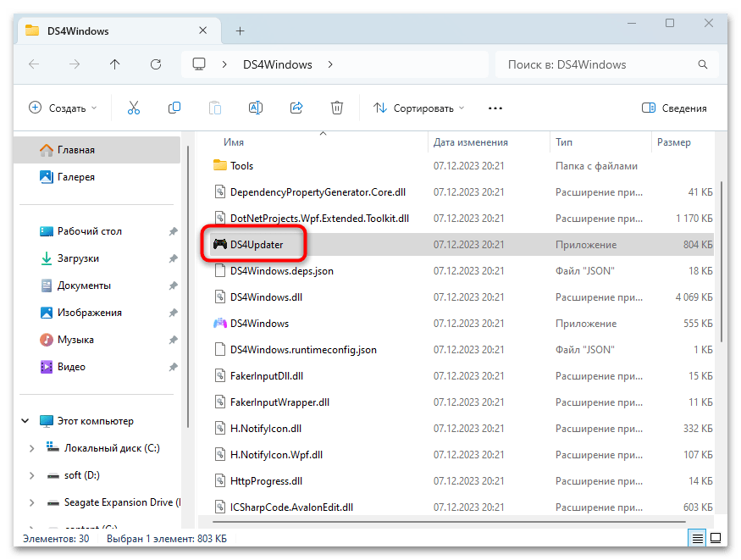Switch to large thumbnails view icon
This screenshot has width=741, height=560.
coord(716,538)
